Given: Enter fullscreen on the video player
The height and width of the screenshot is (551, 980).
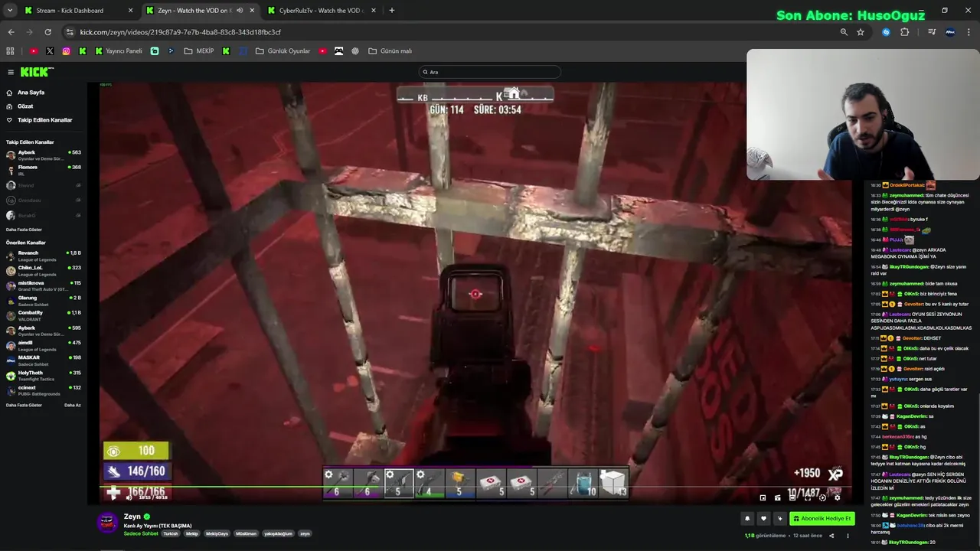Looking at the screenshot, I should [x=808, y=498].
